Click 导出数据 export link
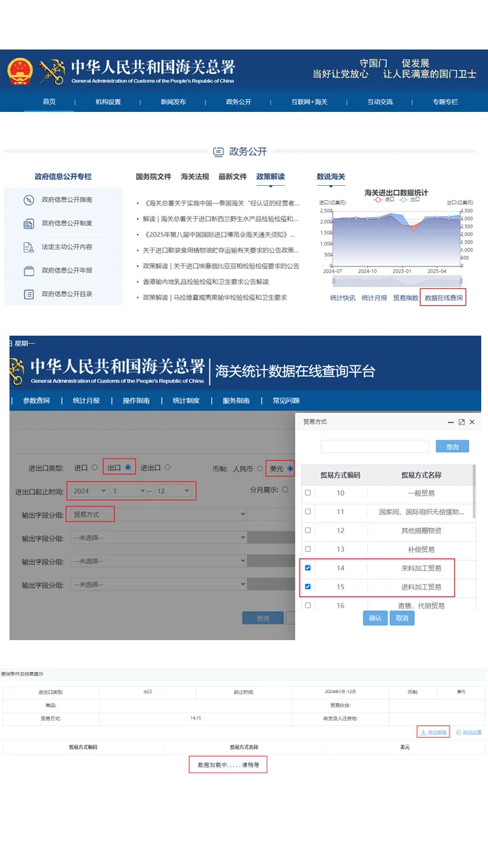 [437, 732]
